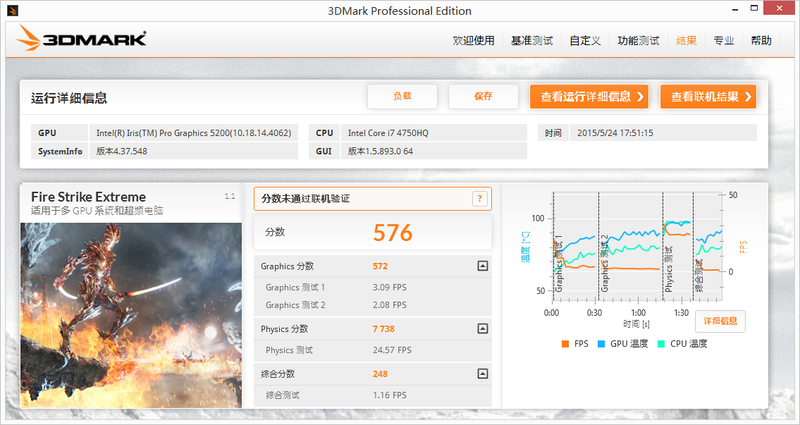Image resolution: width=800 pixels, height=425 pixels.
Task: Click Physics 测试 row label
Action: point(289,350)
